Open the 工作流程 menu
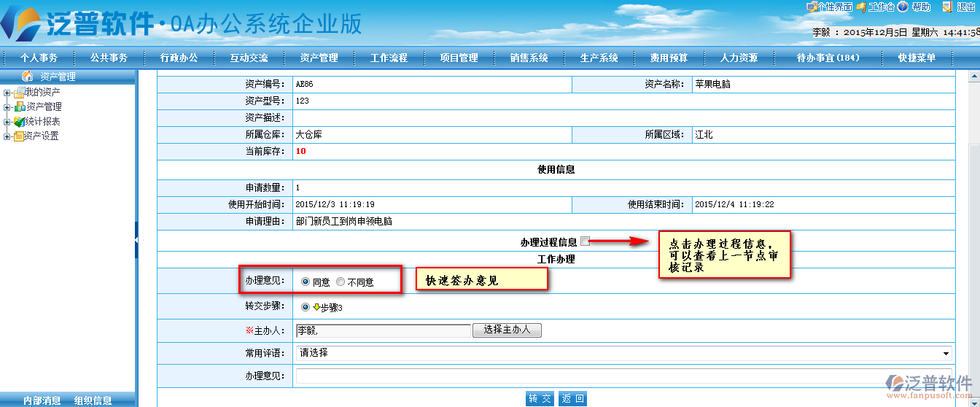Viewport: 980px width, 407px height. tap(389, 58)
